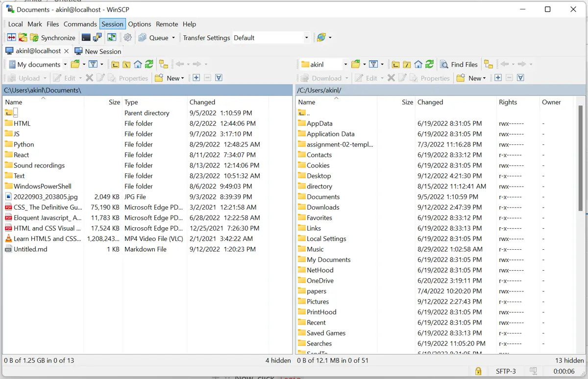The image size is (588, 379).
Task: Click the Synchronize button
Action: 53,38
